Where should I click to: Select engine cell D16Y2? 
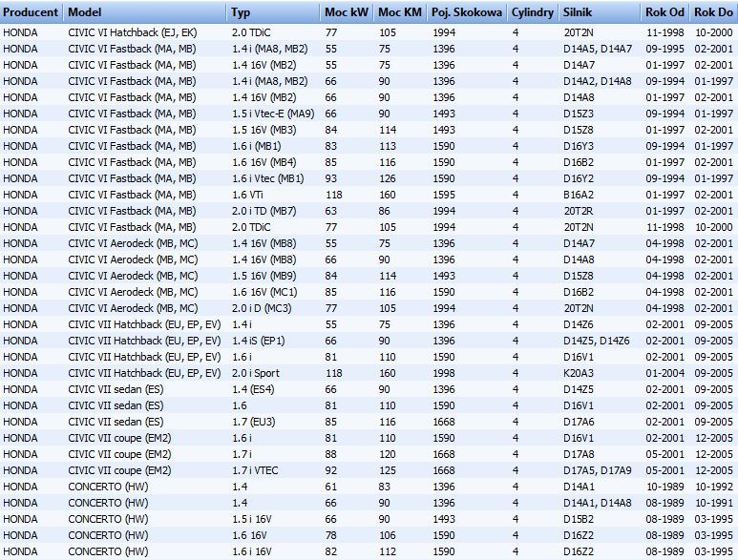click(579, 178)
